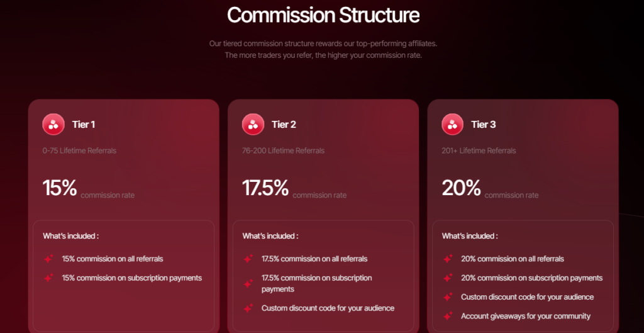Click sparkle icon beside Account giveaways
This screenshot has width=644, height=333.
(448, 316)
